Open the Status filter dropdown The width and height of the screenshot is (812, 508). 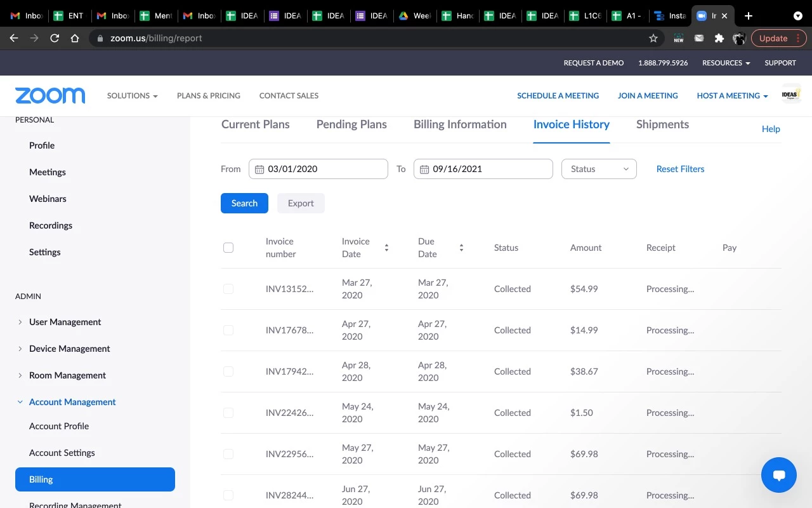[599, 169]
